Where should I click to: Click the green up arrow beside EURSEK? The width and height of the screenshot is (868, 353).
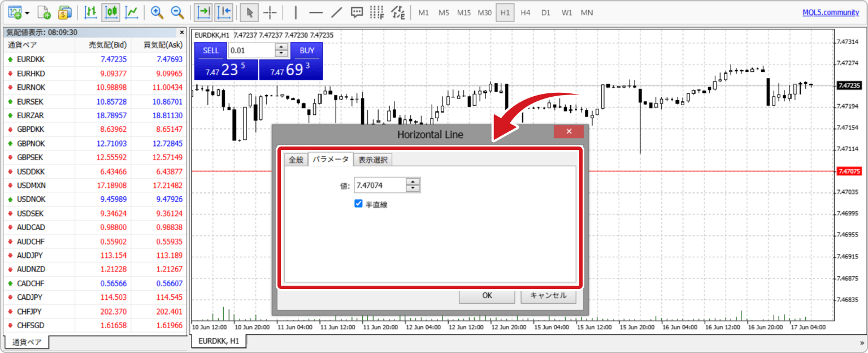(x=10, y=102)
